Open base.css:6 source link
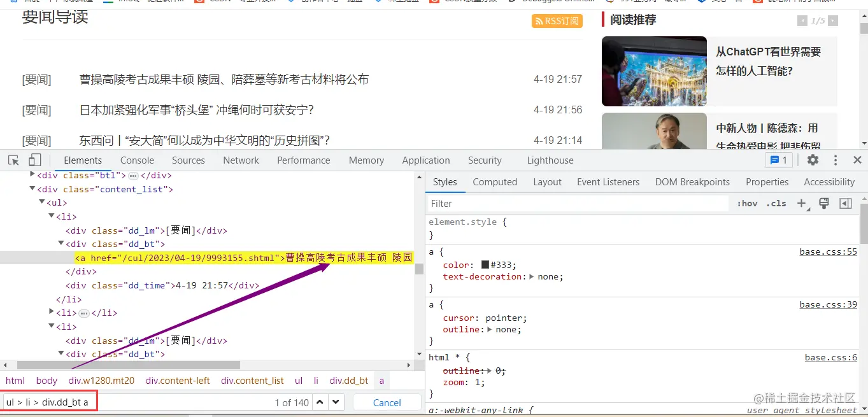Viewport: 868px width, 417px height. pyautogui.click(x=831, y=358)
